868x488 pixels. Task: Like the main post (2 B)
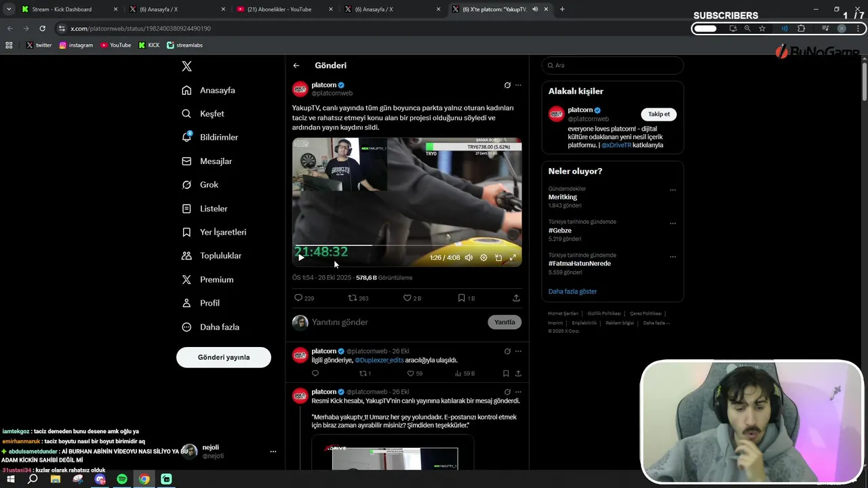point(412,298)
